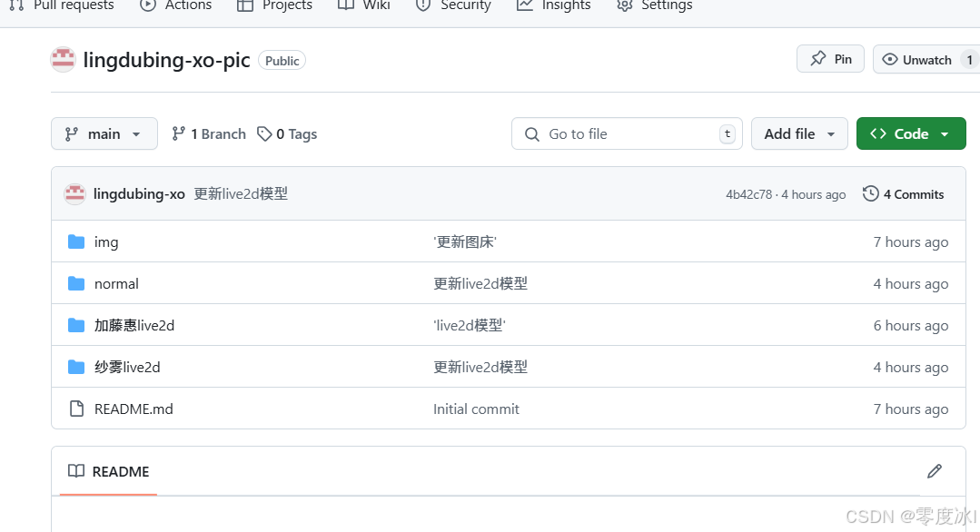Open the lingdubing-xo-pic repository title link
Viewport: 980px width, 532px height.
coord(166,60)
